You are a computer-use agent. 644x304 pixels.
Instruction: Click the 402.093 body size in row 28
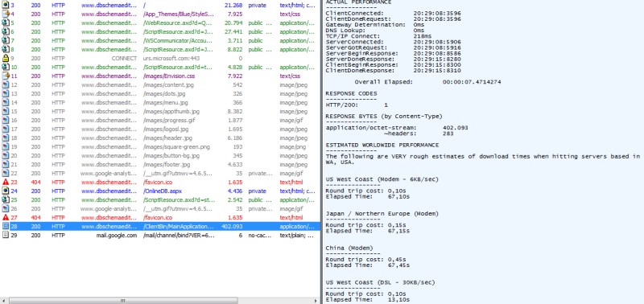click(x=232, y=227)
